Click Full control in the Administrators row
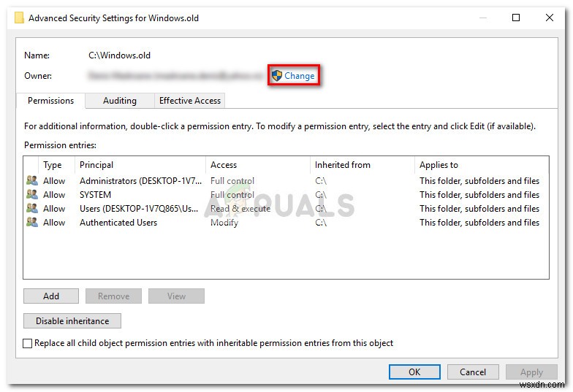This screenshot has width=573, height=392. pos(232,181)
